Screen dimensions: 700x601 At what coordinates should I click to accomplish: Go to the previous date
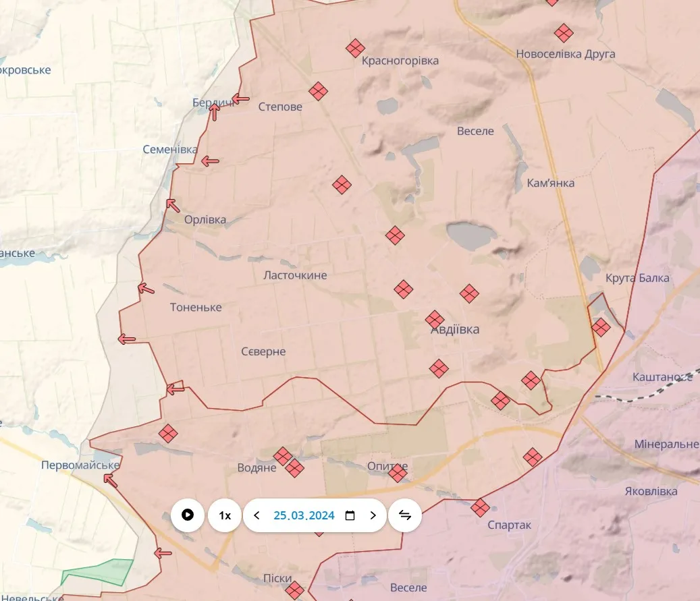[257, 515]
